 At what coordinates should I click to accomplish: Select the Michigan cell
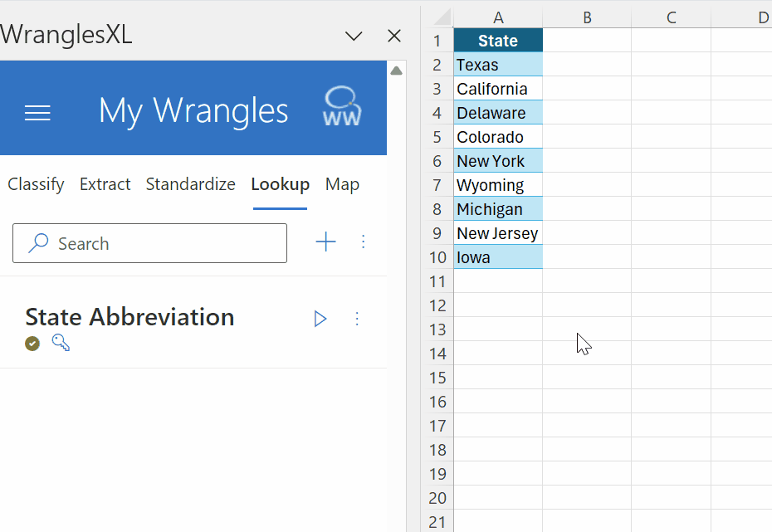tap(498, 209)
